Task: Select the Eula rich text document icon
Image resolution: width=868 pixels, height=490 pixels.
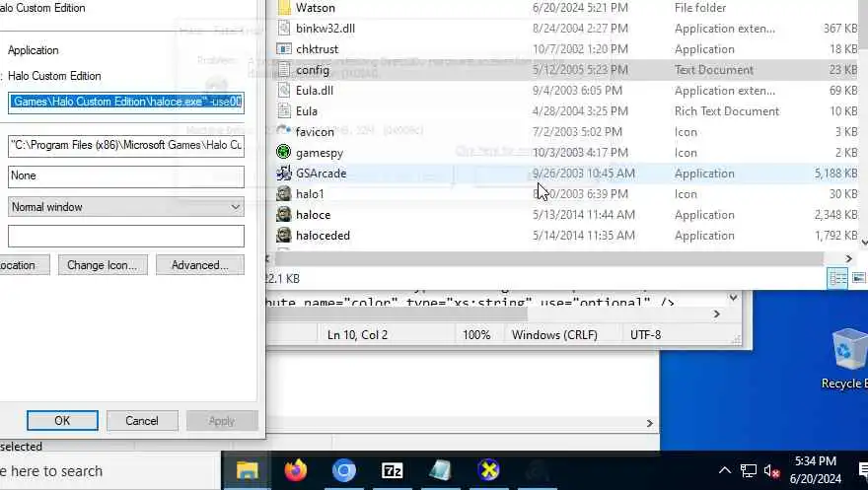Action: pos(284,111)
